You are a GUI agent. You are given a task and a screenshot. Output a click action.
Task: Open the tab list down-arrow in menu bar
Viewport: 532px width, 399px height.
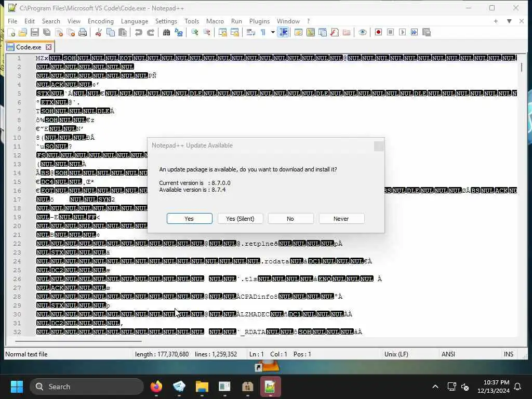tap(509, 21)
